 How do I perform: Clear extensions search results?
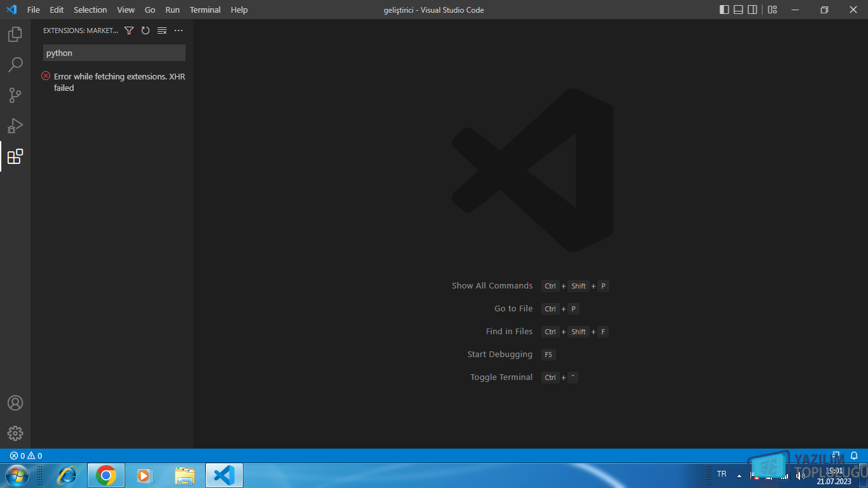click(x=162, y=30)
